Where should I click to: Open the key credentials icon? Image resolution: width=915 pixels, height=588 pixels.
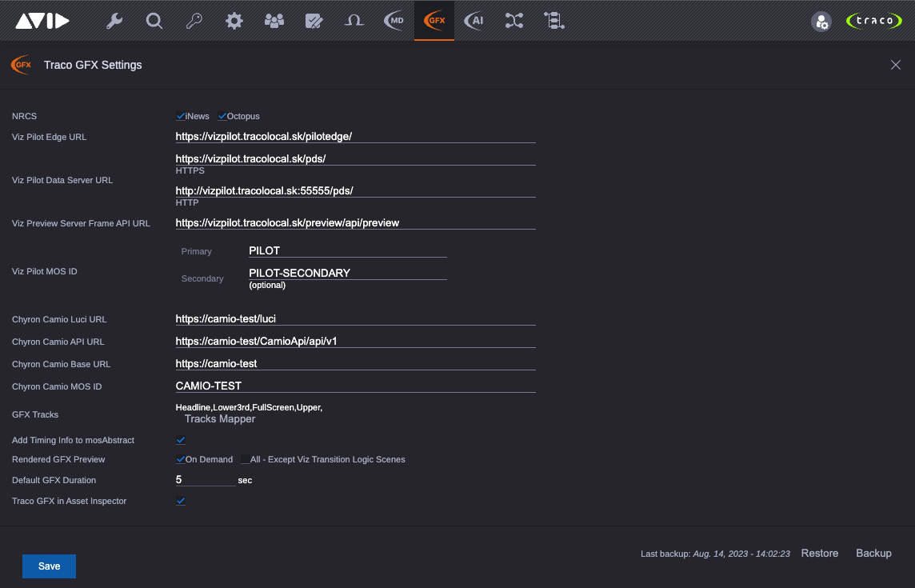194,21
